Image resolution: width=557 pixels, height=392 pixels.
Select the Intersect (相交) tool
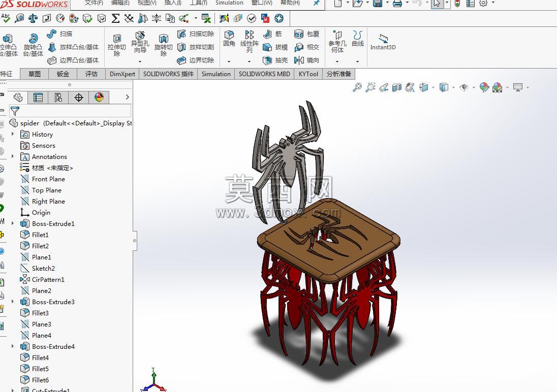click(x=307, y=47)
